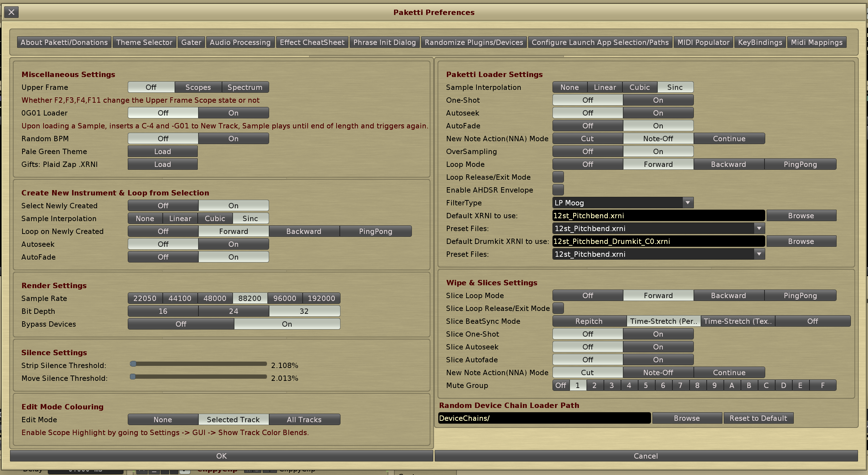
Task: Adjust the Strip Silence Threshold slider
Action: [198, 364]
